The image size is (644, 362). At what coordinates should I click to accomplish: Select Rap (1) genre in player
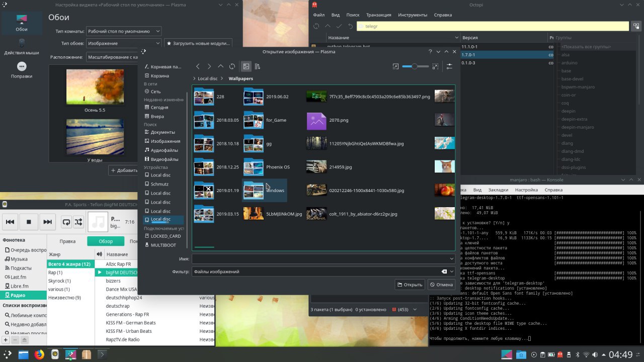pyautogui.click(x=55, y=273)
